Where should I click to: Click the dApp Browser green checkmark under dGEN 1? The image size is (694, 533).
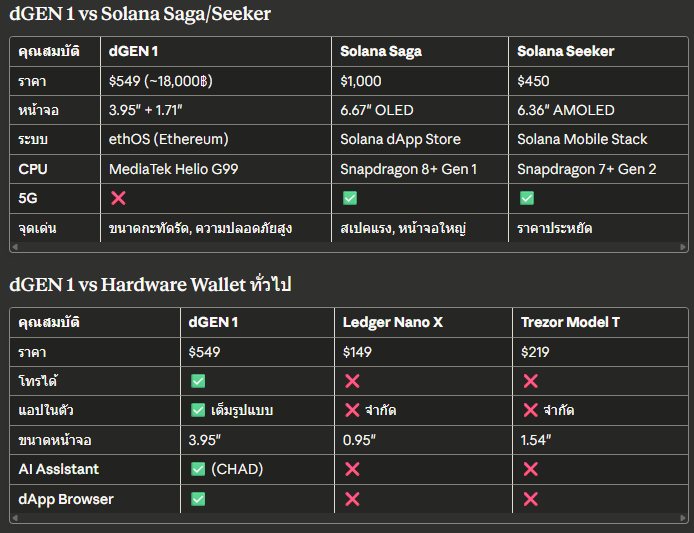(x=198, y=498)
